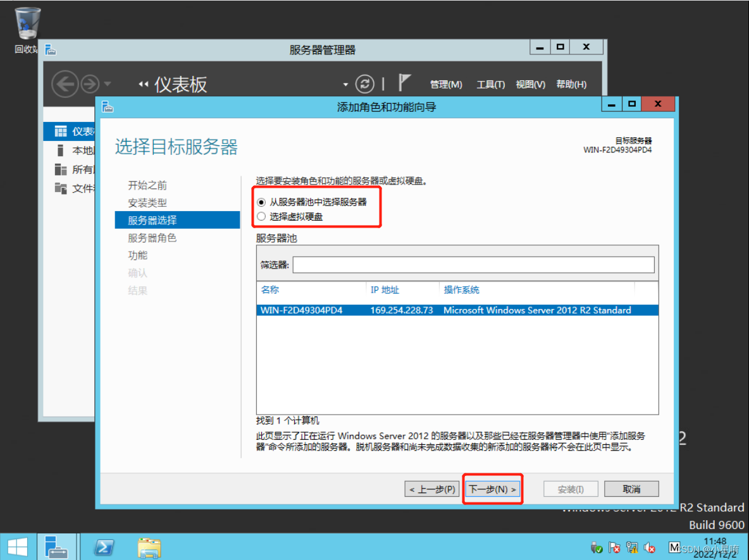The height and width of the screenshot is (560, 749).
Task: Click the 上一步(P) previous button
Action: pyautogui.click(x=432, y=489)
